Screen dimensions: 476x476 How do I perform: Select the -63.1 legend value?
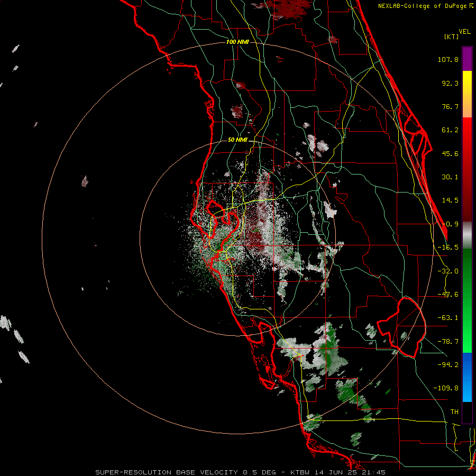(448, 318)
